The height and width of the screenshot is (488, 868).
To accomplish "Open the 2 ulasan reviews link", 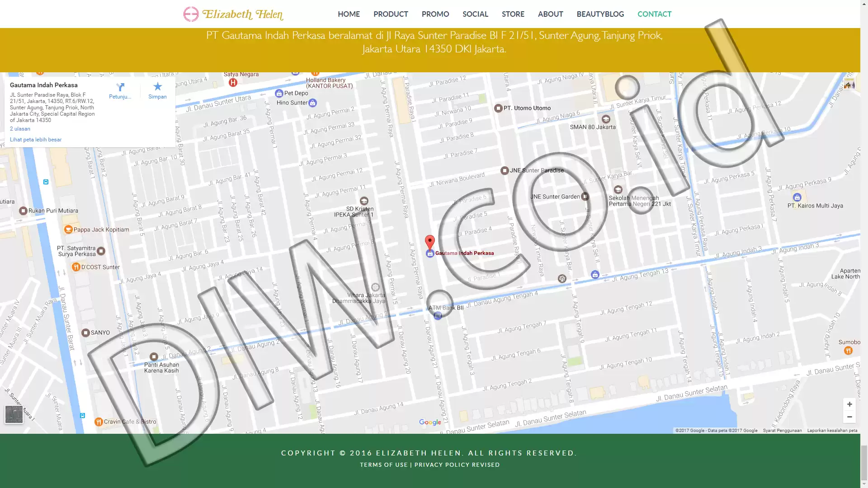I will [x=20, y=129].
